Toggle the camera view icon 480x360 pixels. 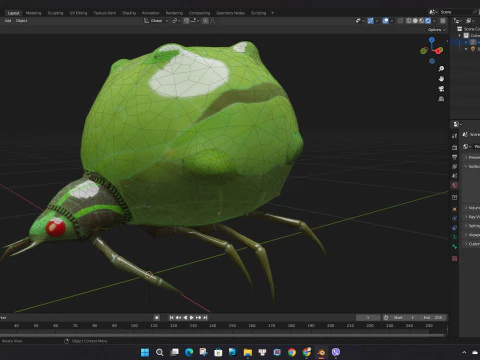click(x=441, y=89)
